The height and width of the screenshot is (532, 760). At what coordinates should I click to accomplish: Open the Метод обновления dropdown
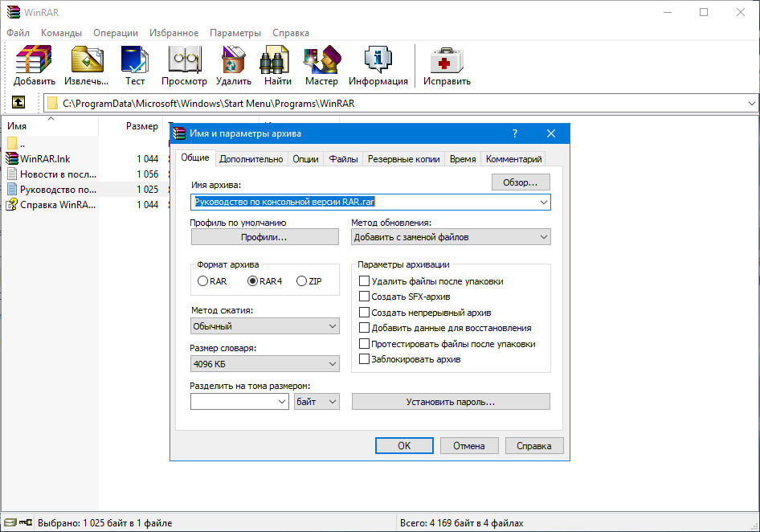451,237
